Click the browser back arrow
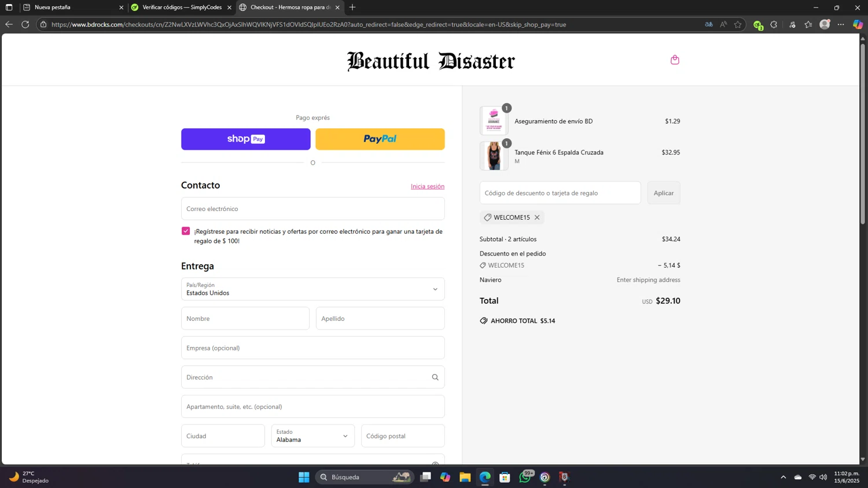This screenshot has width=868, height=488. (9, 24)
